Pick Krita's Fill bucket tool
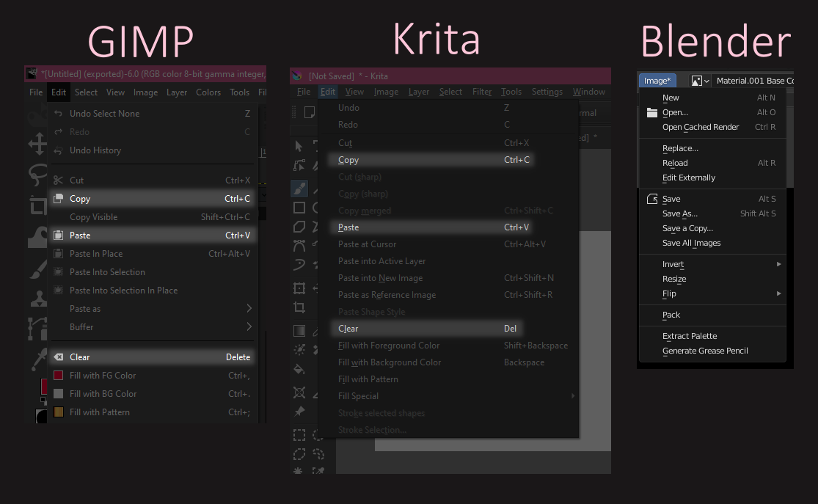 (x=299, y=370)
